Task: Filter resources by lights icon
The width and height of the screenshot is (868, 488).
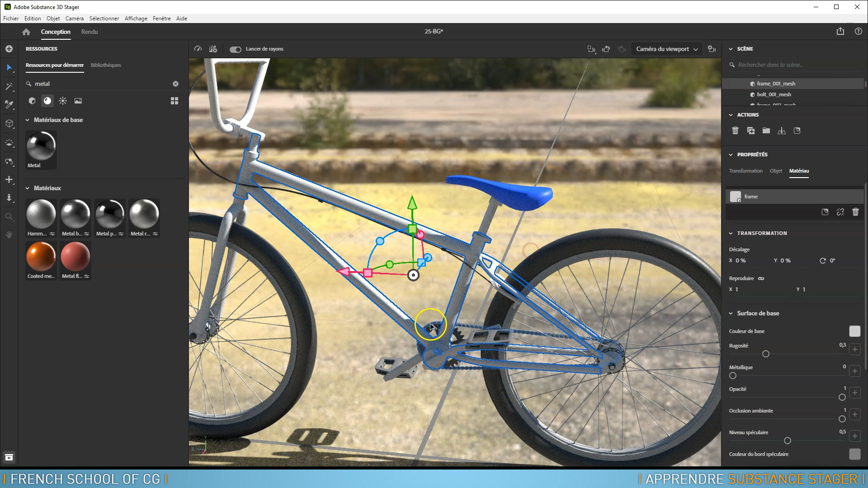Action: (x=63, y=101)
